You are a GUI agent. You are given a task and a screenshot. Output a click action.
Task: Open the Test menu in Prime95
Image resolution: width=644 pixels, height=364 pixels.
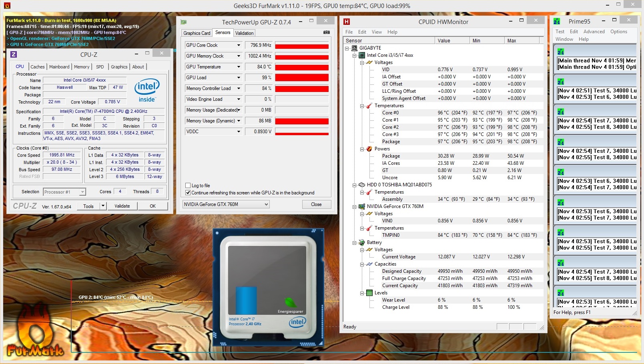pos(560,32)
